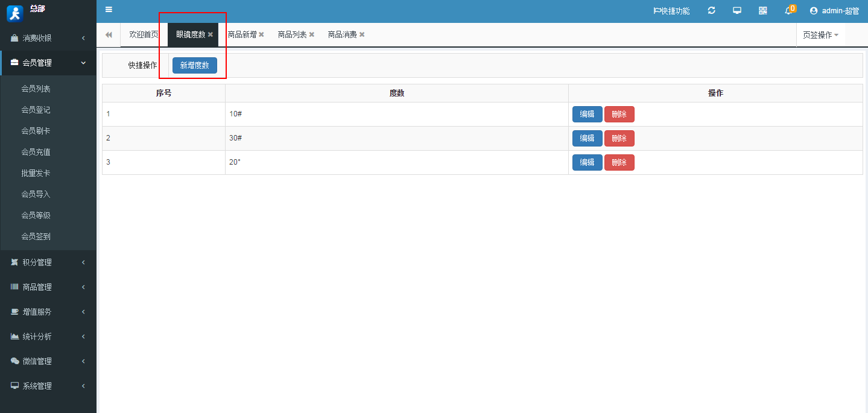Close the 眼镜度数 tab with its X
The width and height of the screenshot is (868, 413).
click(211, 35)
